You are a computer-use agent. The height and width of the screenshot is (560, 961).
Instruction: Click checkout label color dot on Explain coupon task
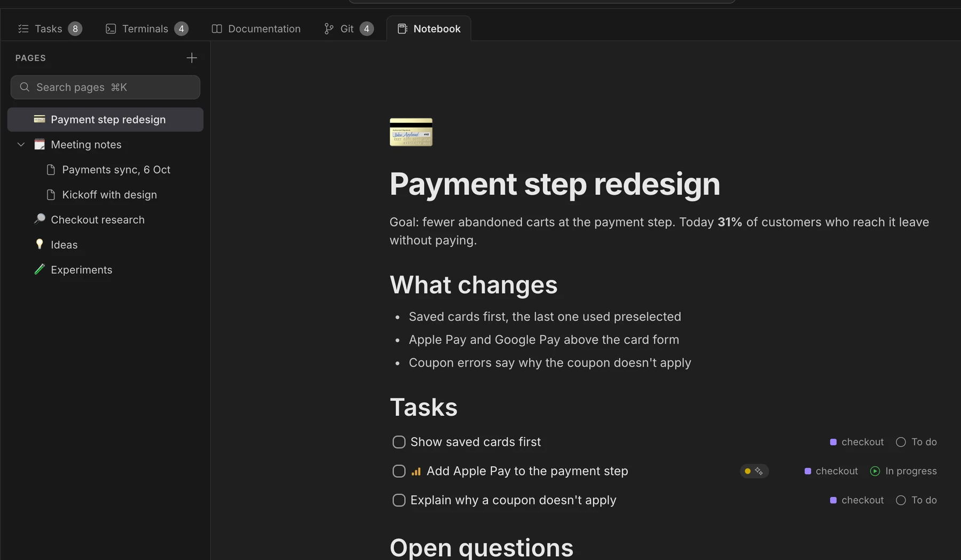pyautogui.click(x=833, y=500)
